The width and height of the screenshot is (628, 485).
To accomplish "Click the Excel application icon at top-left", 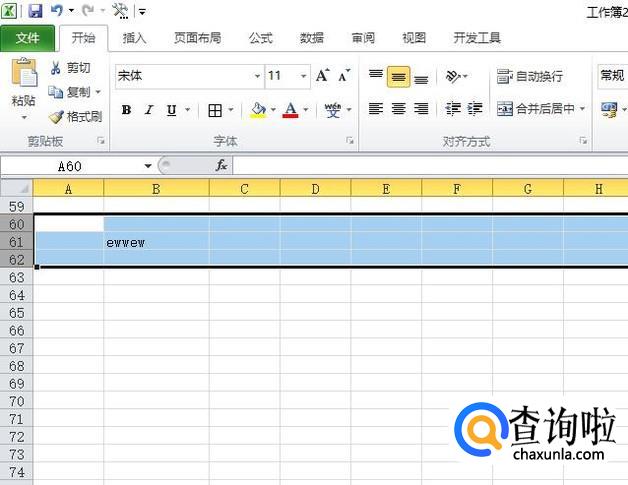I will click(9, 11).
